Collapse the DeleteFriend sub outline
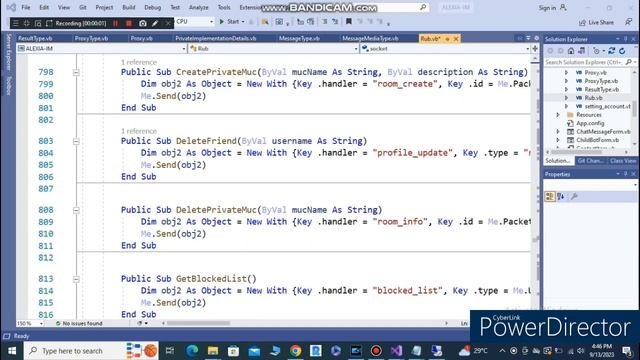 pos(76,141)
